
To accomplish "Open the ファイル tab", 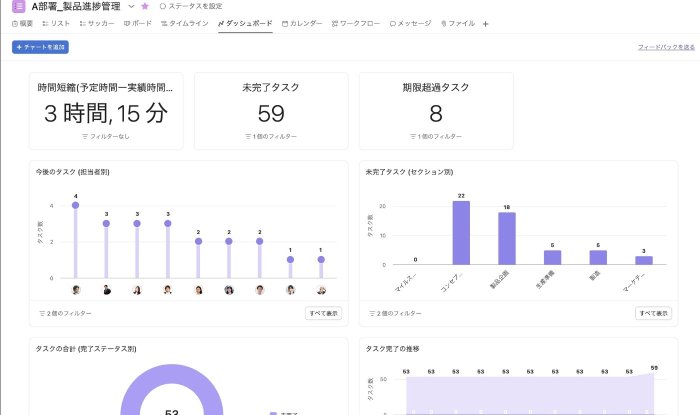I will click(458, 23).
